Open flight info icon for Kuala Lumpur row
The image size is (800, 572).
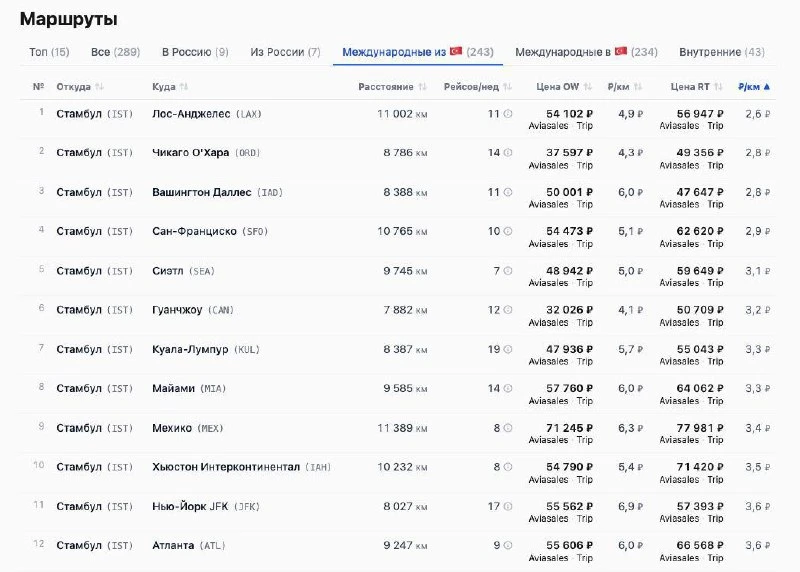point(508,350)
